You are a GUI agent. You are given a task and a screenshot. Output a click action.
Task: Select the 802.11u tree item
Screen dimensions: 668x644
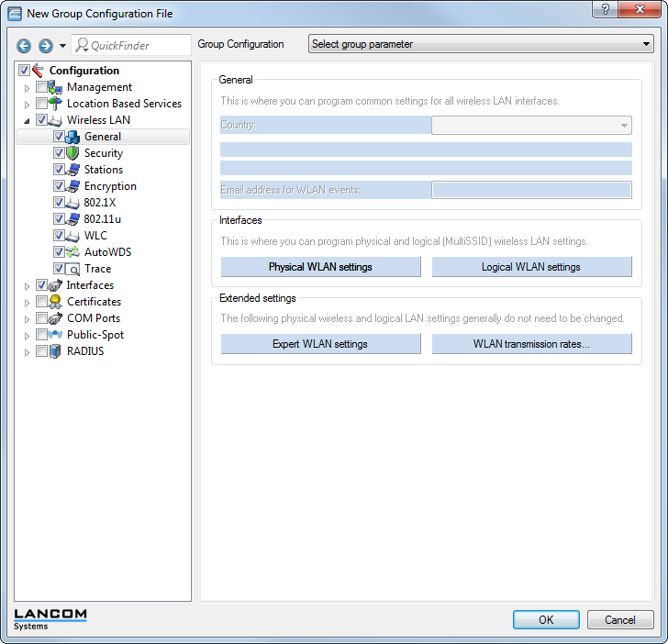[x=103, y=219]
